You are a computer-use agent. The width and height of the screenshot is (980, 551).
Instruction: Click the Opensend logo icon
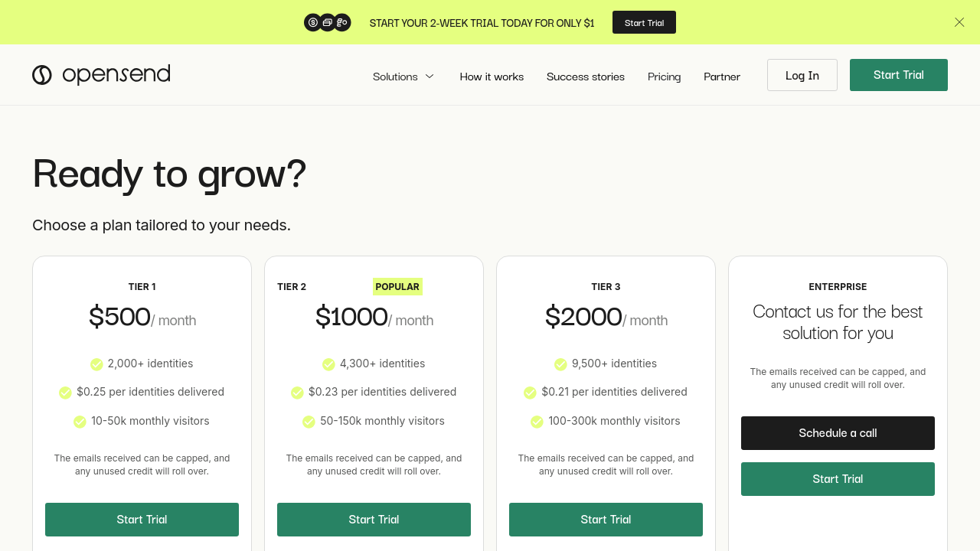coord(42,75)
